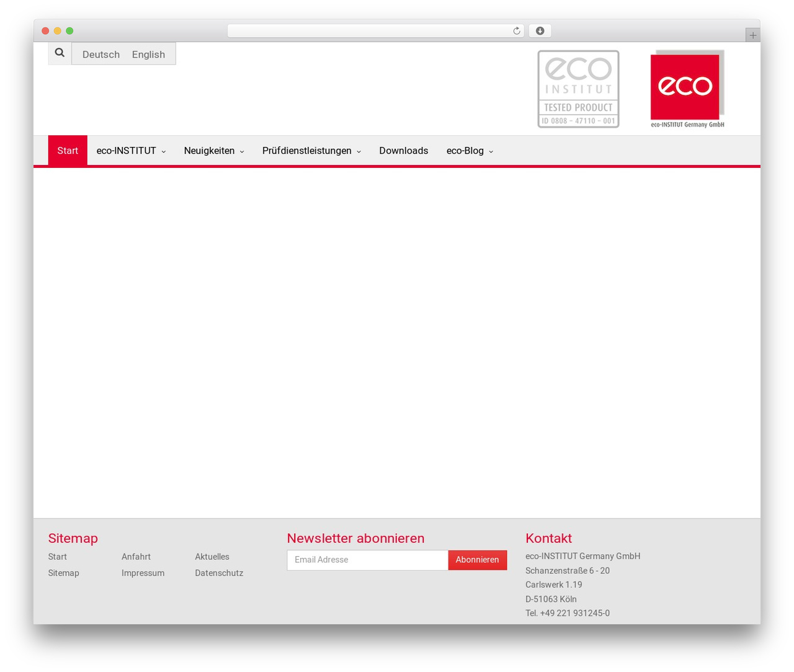Click the Schanzenstraße 6 - 20 address line
This screenshot has width=794, height=672.
[x=568, y=570]
